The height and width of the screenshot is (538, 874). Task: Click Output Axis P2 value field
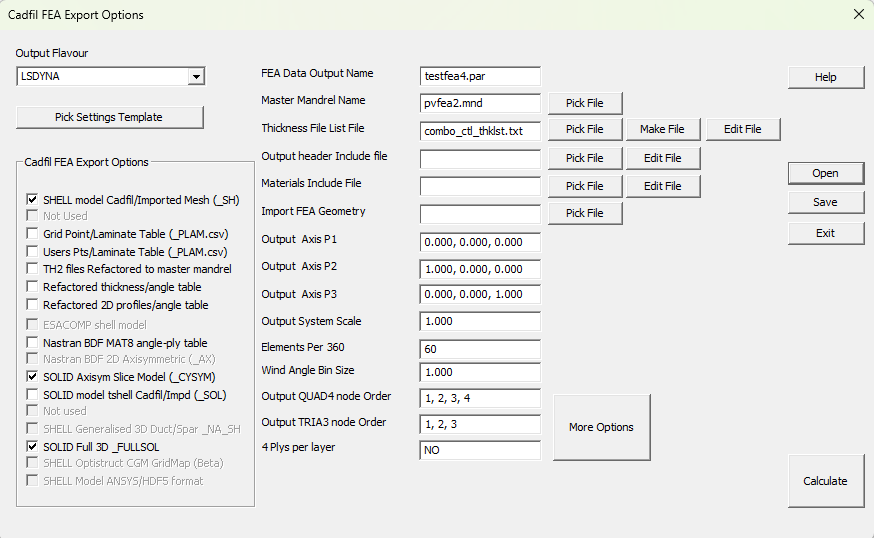pyautogui.click(x=480, y=269)
